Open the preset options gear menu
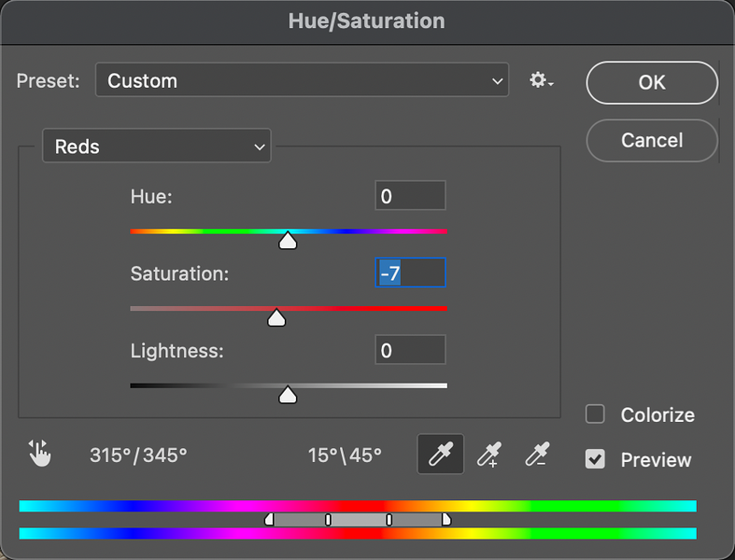This screenshot has width=735, height=560. coord(542,80)
